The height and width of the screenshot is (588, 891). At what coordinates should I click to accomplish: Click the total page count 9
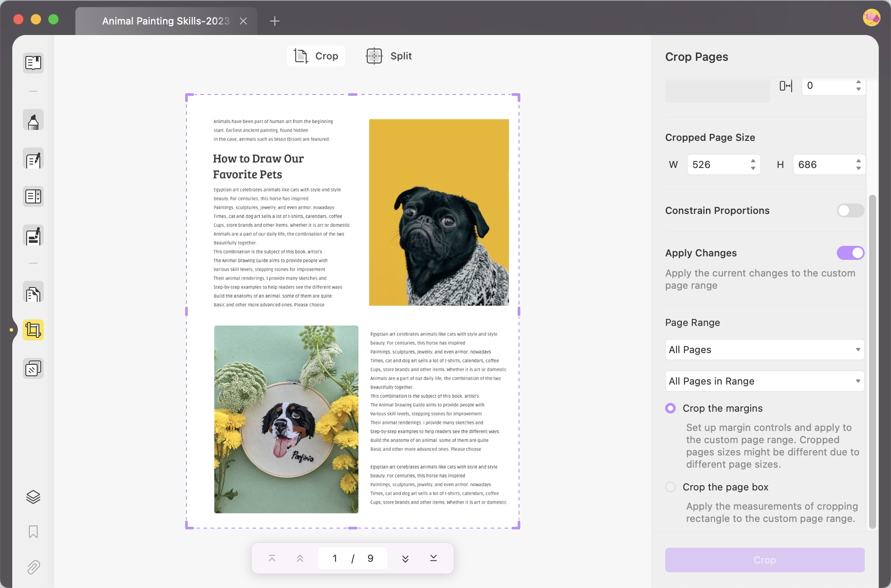(370, 558)
